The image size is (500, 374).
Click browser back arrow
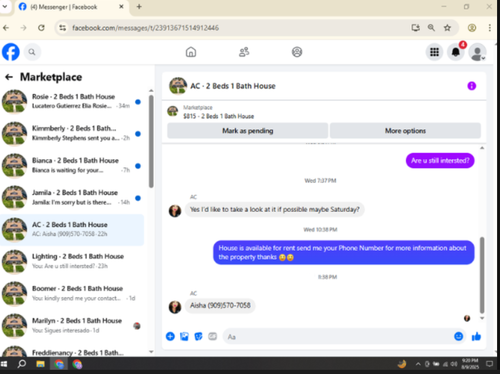click(6, 28)
